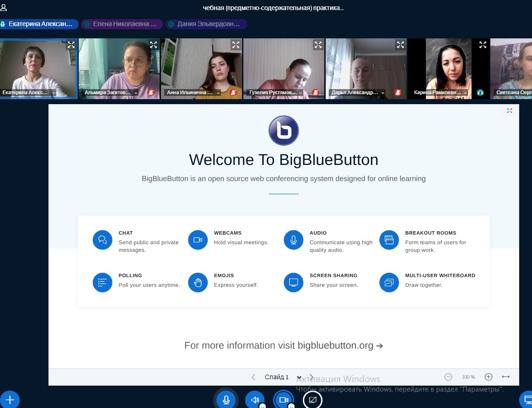The image size is (532, 408).
Task: Turn off the webcam sharing button
Action: (284, 400)
